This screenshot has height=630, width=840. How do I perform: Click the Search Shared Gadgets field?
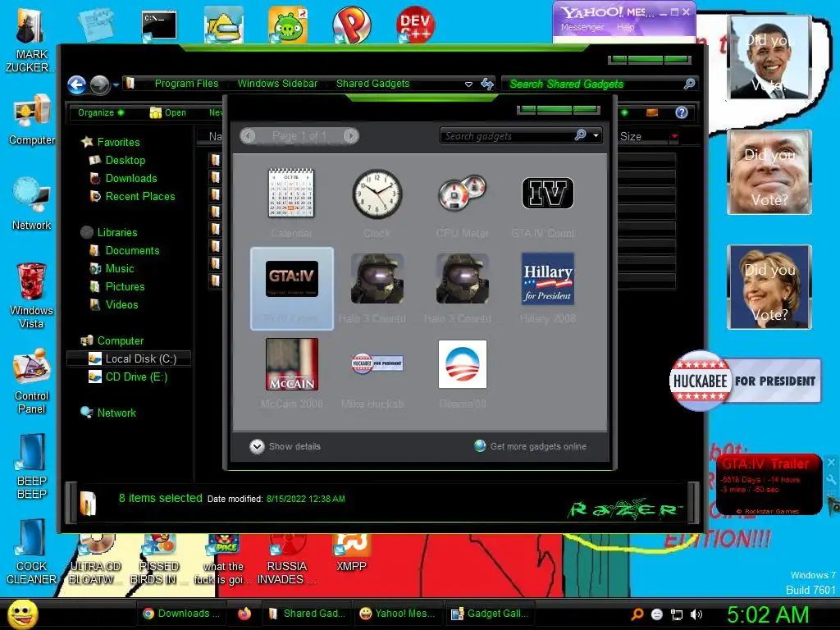pos(600,84)
